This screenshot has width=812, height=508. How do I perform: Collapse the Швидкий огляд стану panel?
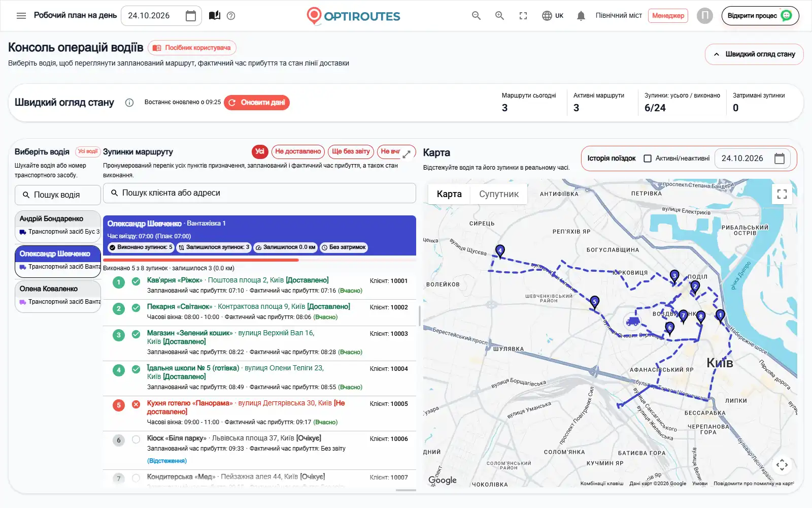(x=754, y=54)
